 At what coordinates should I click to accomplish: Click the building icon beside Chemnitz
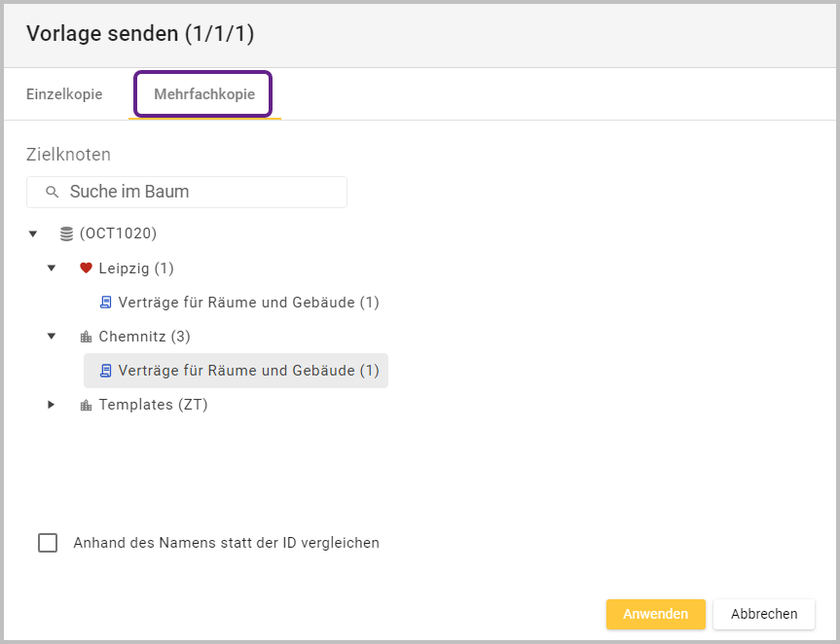pyautogui.click(x=86, y=337)
